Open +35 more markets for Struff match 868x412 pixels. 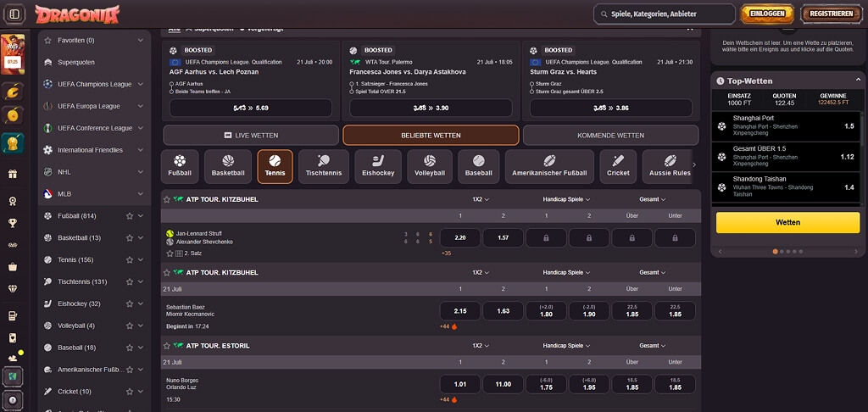click(446, 253)
